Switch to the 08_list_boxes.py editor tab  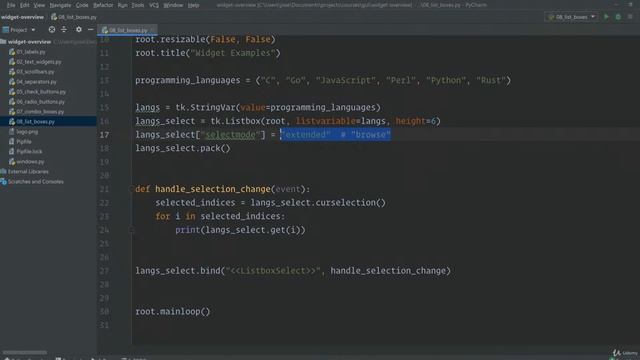(x=128, y=30)
